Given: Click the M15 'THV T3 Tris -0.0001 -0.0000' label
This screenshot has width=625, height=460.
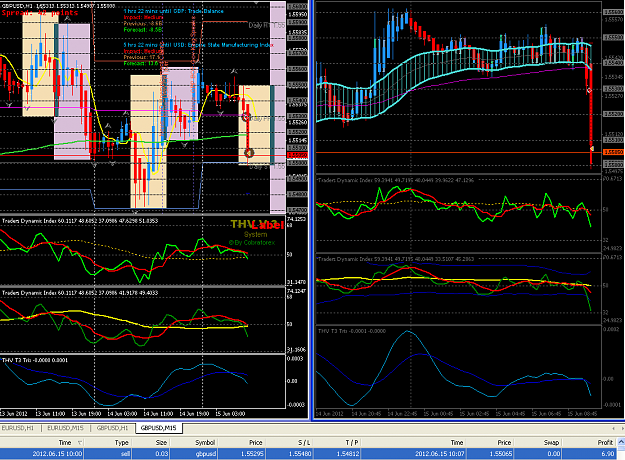Looking at the screenshot, I should point(352,331).
